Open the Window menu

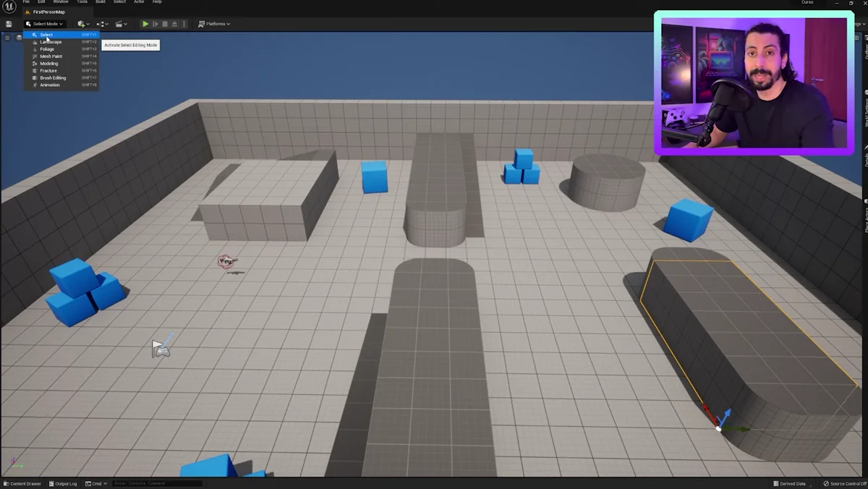tap(61, 2)
